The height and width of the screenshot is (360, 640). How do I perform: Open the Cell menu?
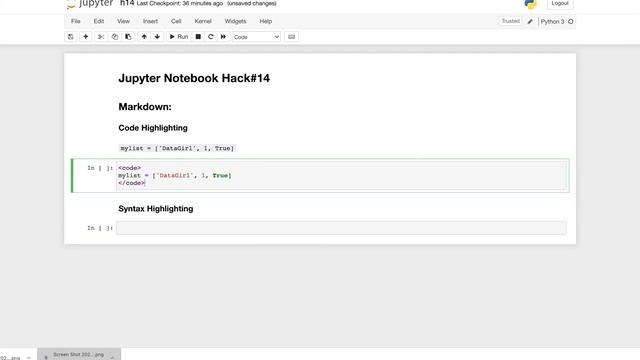(176, 21)
